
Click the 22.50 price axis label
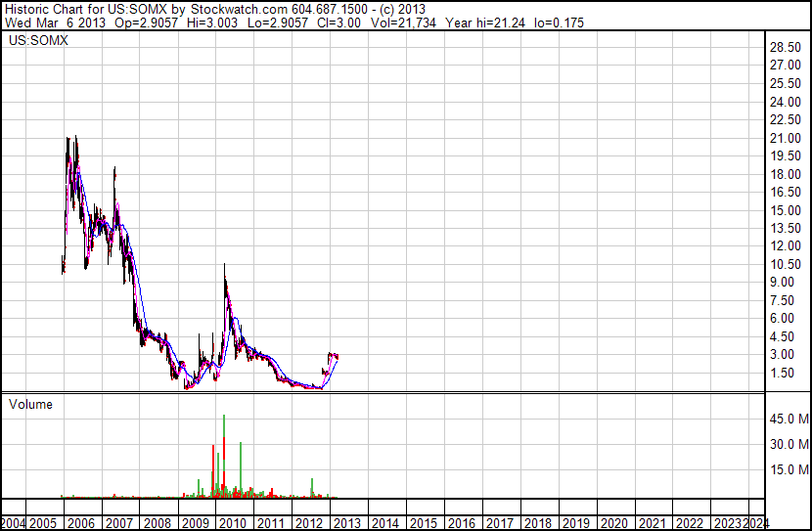tap(786, 119)
